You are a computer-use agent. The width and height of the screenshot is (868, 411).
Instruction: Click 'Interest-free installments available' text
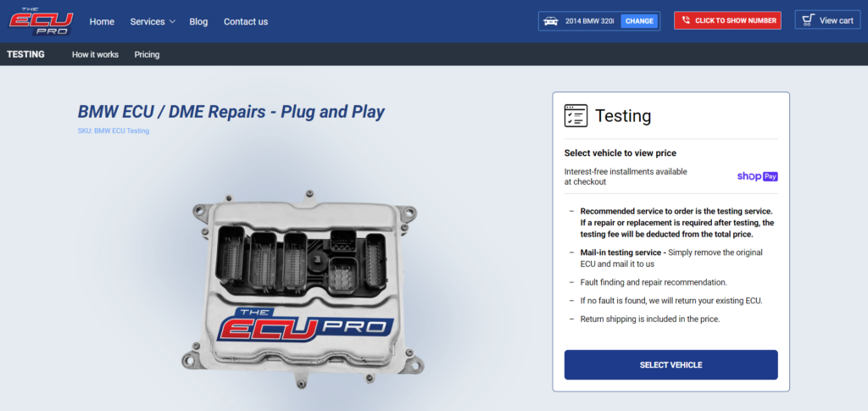pos(626,176)
